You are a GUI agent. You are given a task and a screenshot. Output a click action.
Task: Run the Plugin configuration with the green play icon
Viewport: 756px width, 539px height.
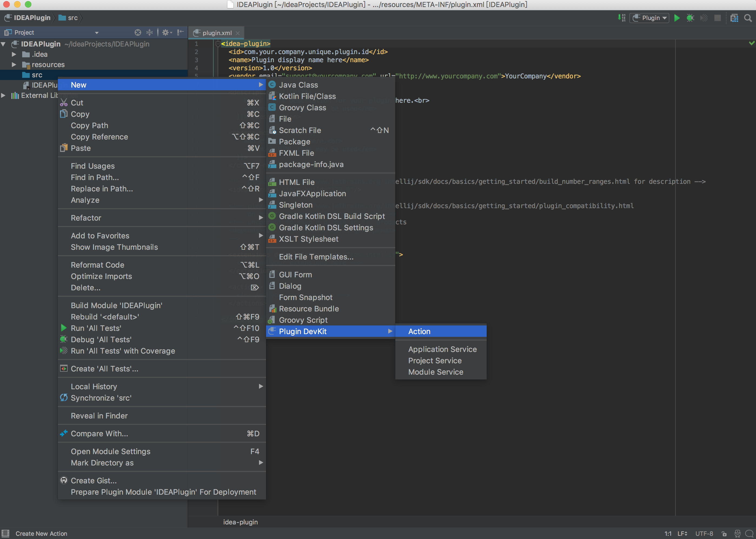point(677,18)
